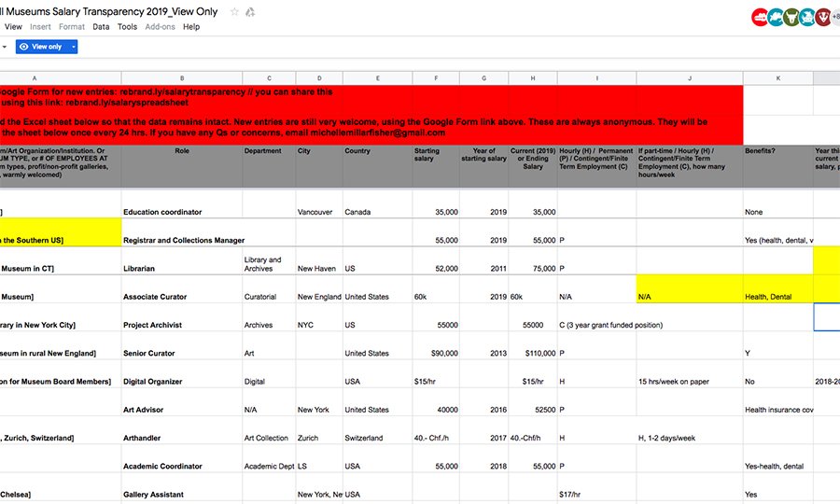840x504 pixels.
Task: Open the Insert menu
Action: (x=40, y=27)
